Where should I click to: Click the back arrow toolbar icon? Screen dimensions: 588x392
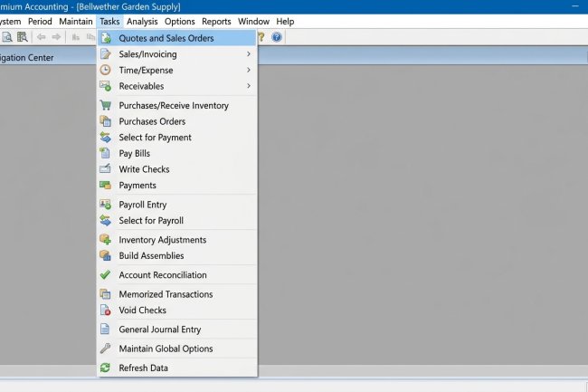[42, 37]
